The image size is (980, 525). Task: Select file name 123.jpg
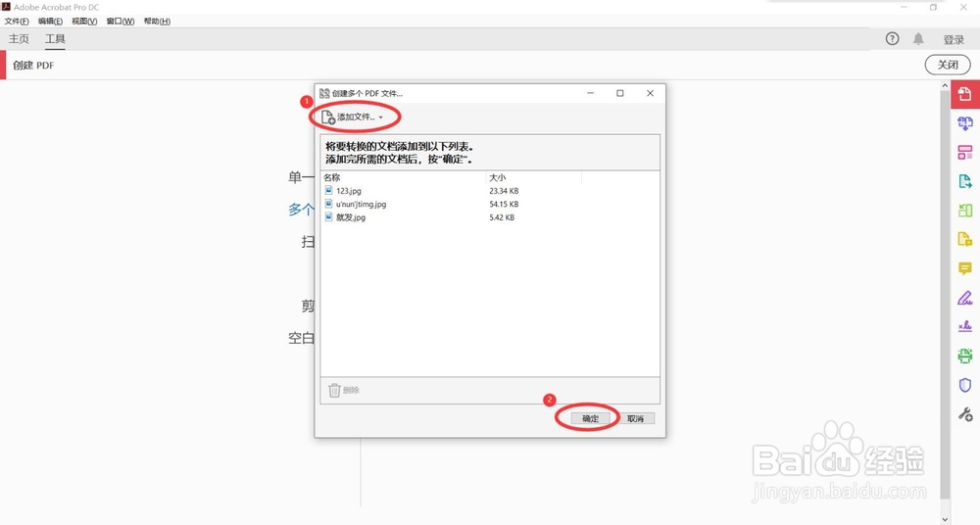(349, 191)
